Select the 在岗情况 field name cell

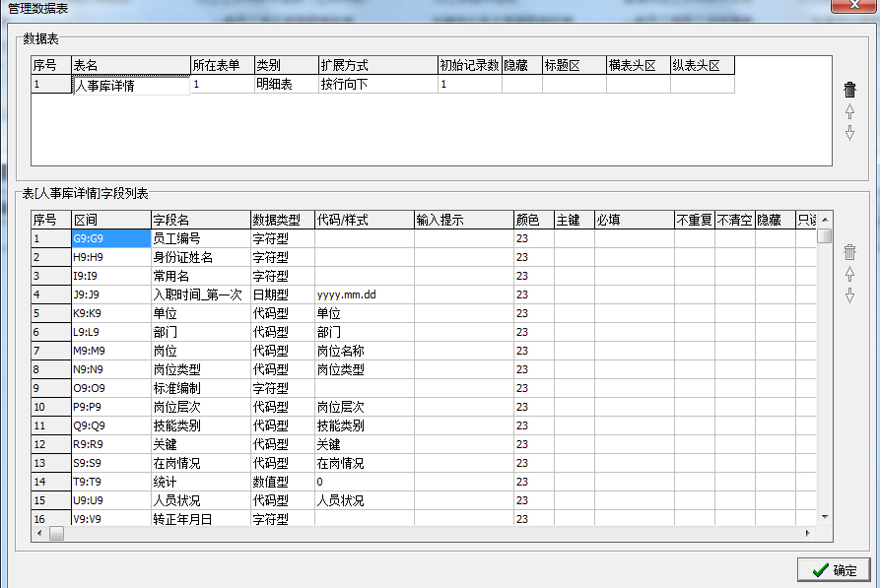(x=201, y=463)
